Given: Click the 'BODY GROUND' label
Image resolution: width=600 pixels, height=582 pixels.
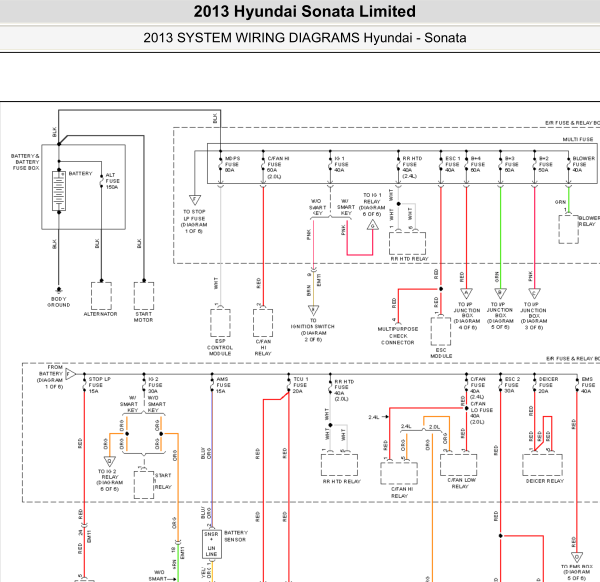Looking at the screenshot, I should click(x=59, y=302).
